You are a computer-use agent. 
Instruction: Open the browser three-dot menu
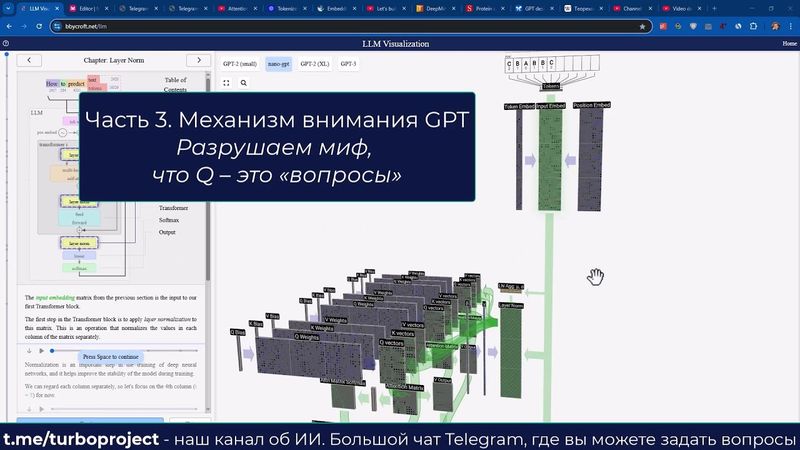pyautogui.click(x=791, y=26)
